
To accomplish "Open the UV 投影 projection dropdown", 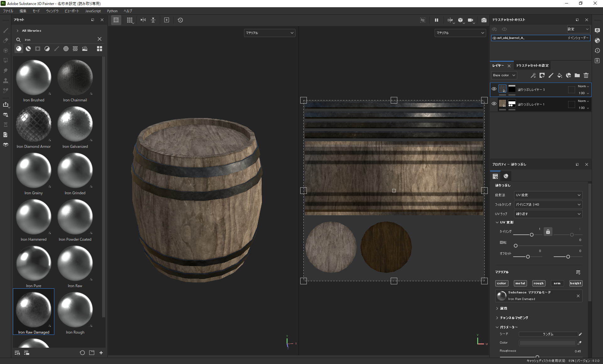I will (x=548, y=195).
